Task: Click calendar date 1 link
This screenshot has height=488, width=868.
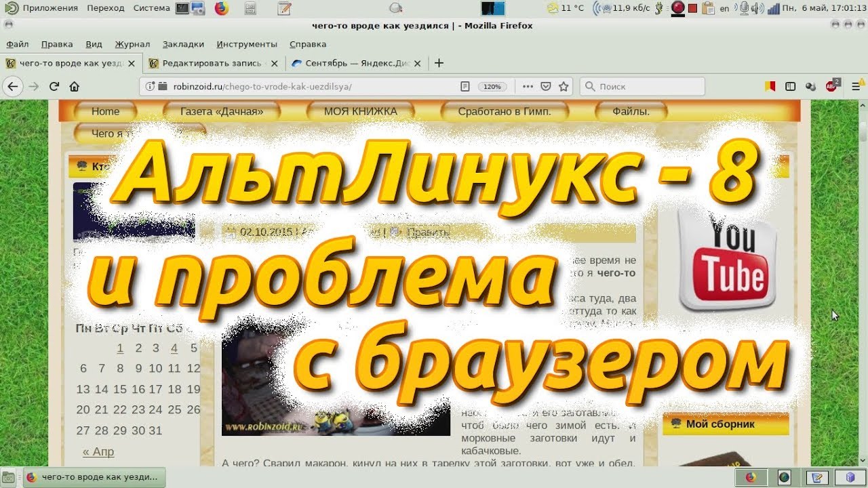Action: [120, 348]
